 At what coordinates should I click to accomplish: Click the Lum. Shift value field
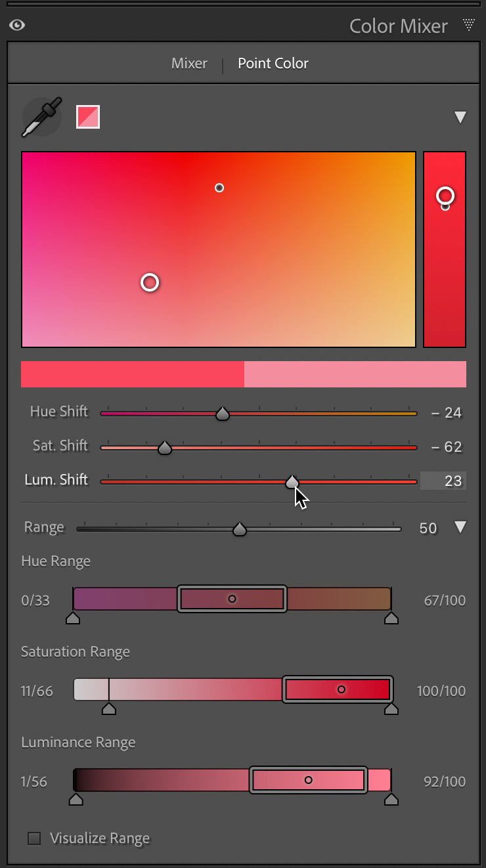click(x=443, y=481)
